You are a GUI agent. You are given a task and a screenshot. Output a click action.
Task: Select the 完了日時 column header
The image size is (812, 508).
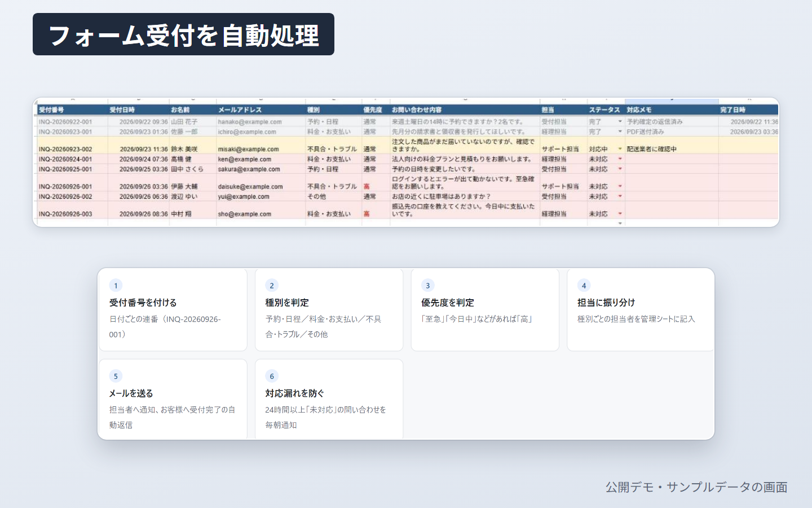748,110
